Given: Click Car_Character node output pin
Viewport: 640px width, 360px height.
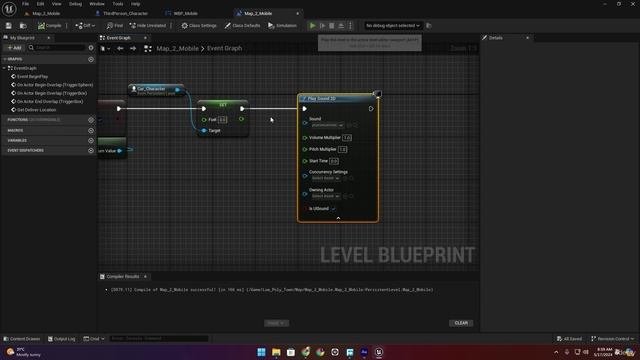Looking at the screenshot, I should (x=178, y=89).
